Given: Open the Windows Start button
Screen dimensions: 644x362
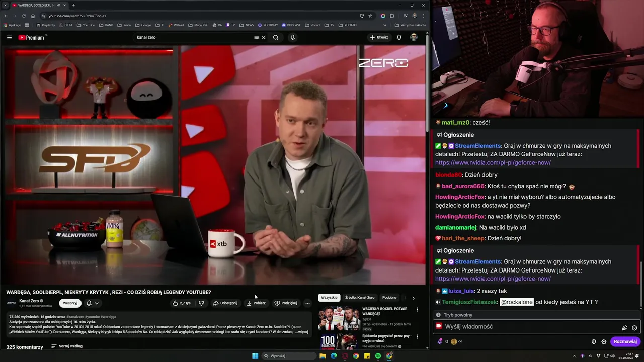Looking at the screenshot, I should coord(255,356).
